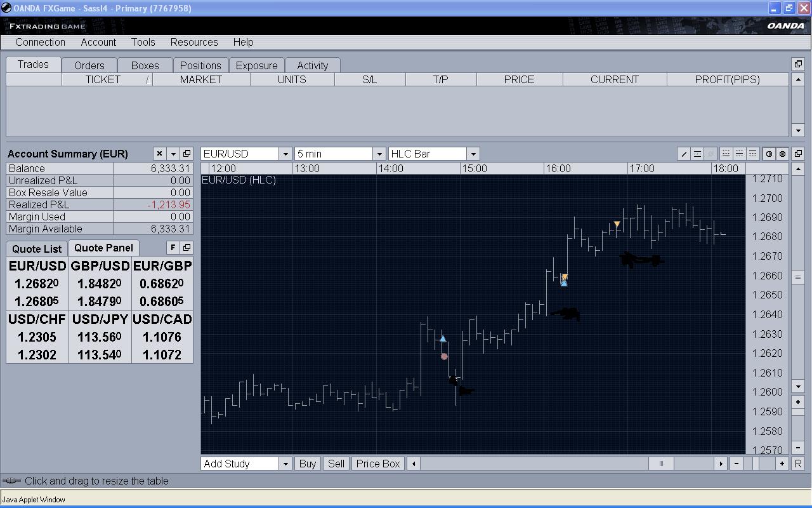Sort trades by the PROFIT(PIPS) column header
This screenshot has height=508, width=812.
click(727, 79)
